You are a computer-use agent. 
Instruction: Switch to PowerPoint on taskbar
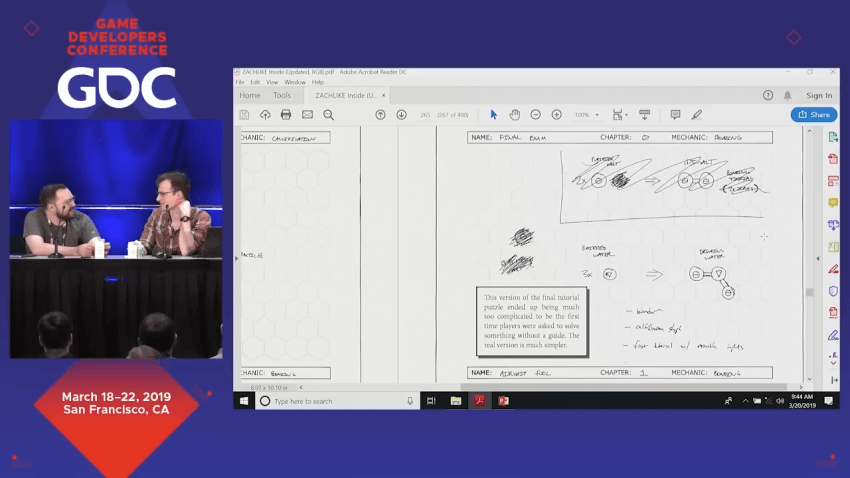[504, 401]
